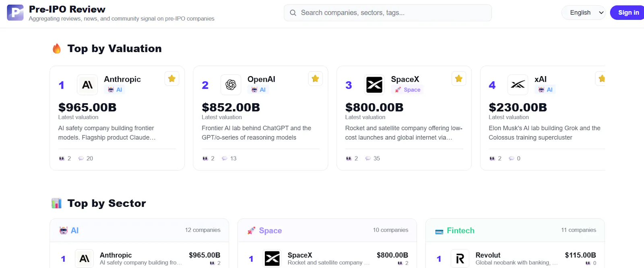Click comments icon on Anthropic card
The image size is (644, 268).
click(81, 158)
